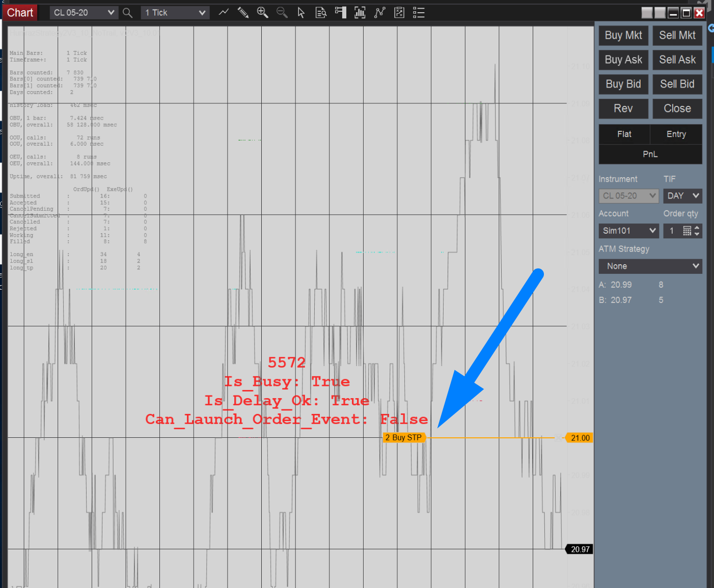Click the Close position button
Viewport: 714px width, 588px height.
677,109
